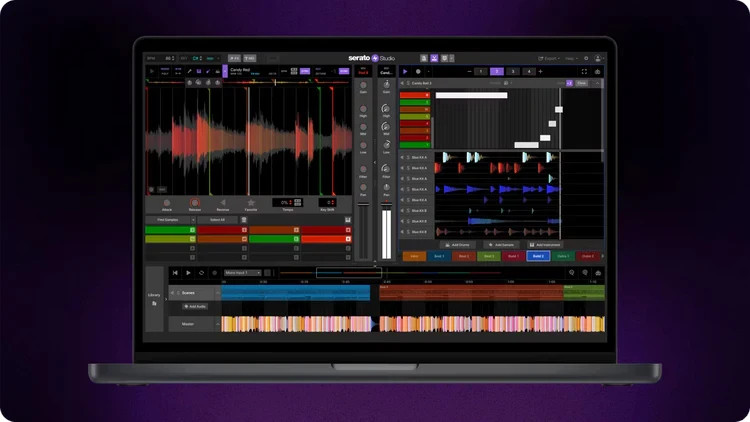The image size is (750, 422).
Task: Click the Select All button
Action: pos(217,220)
